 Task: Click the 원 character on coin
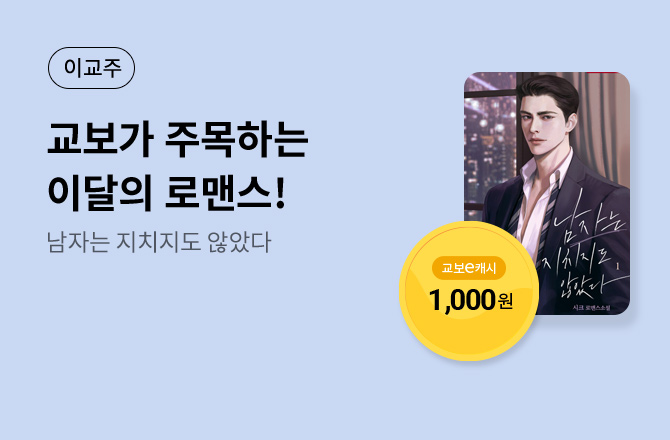pos(505,301)
